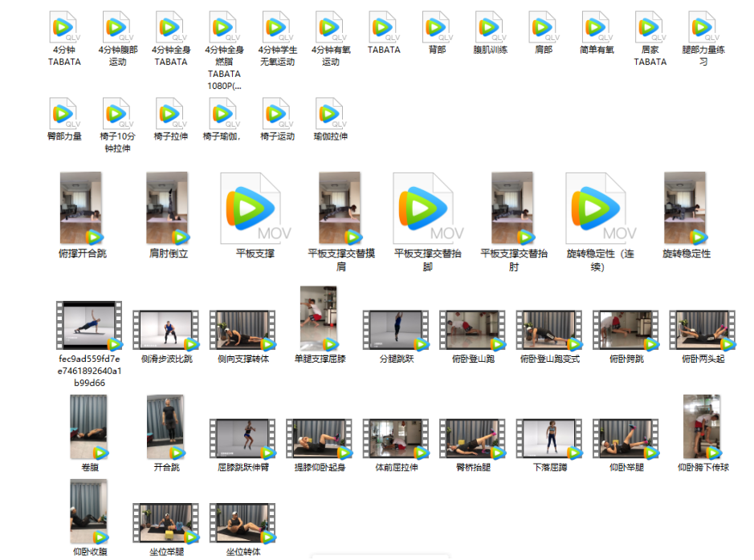
Task: Select the 居家TABATA file icon
Action: 650,27
